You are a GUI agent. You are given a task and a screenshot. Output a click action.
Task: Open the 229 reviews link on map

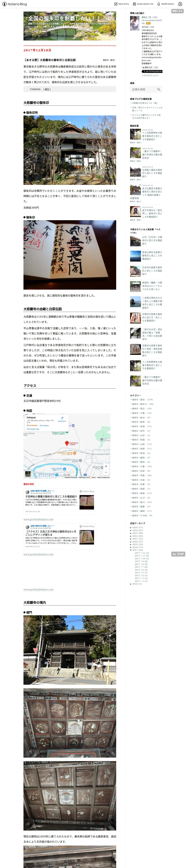coord(44,426)
